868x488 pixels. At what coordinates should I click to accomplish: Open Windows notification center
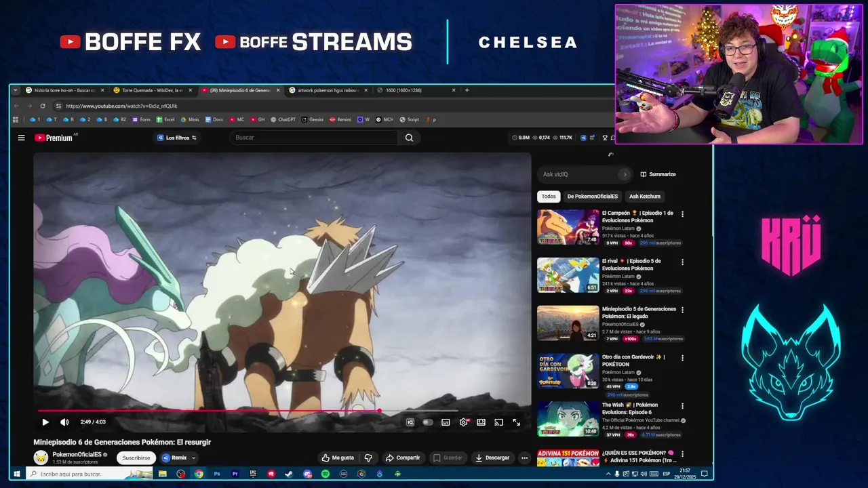tap(705, 474)
